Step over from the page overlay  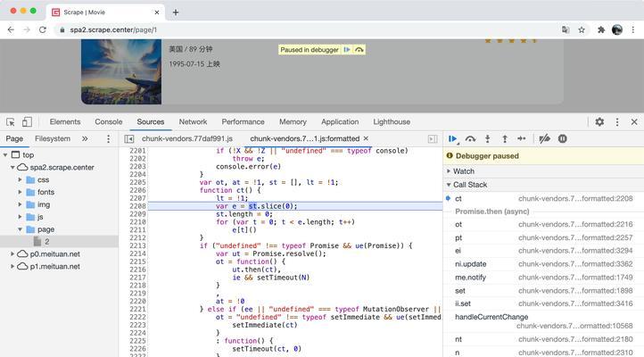tap(359, 50)
